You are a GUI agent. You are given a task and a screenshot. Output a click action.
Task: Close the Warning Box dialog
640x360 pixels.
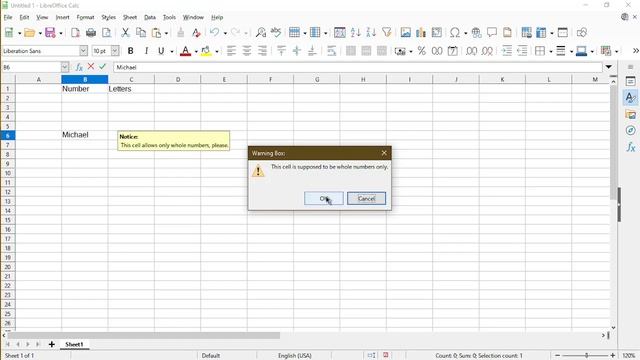(x=384, y=153)
